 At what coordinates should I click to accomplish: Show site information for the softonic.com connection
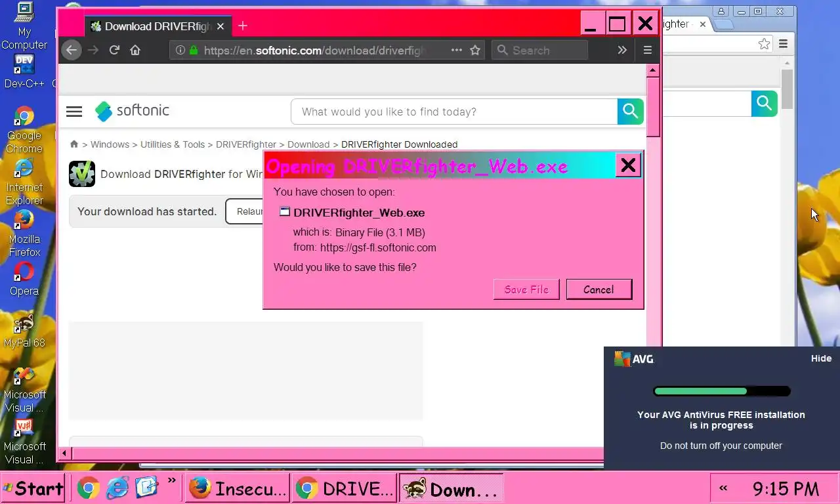click(x=180, y=50)
